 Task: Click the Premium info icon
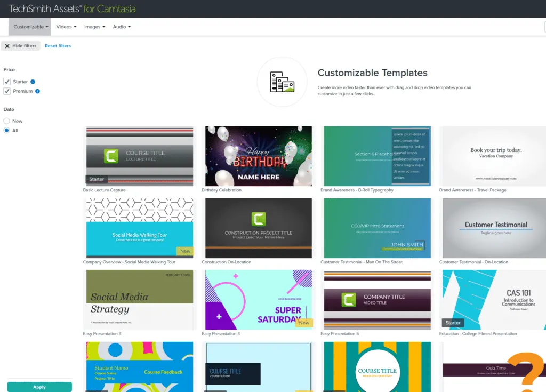coord(38,91)
